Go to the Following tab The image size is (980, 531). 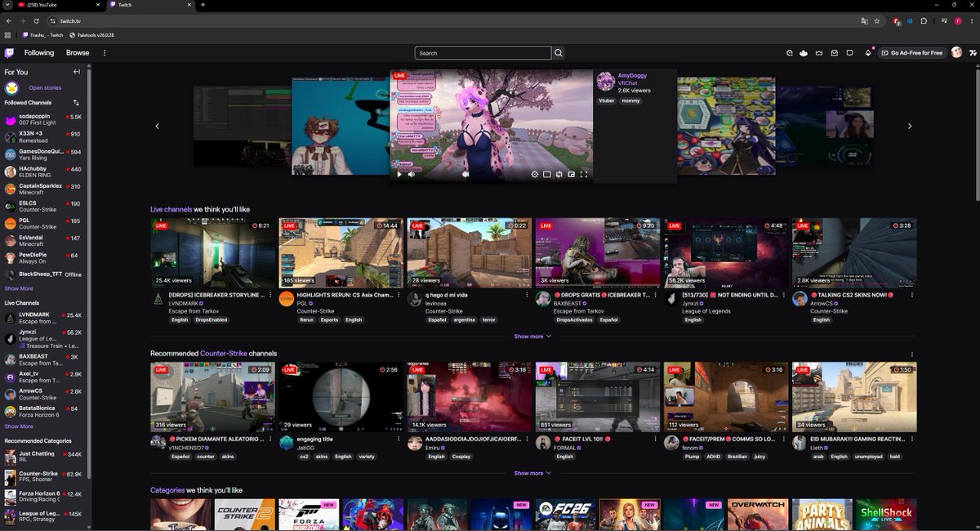click(39, 53)
